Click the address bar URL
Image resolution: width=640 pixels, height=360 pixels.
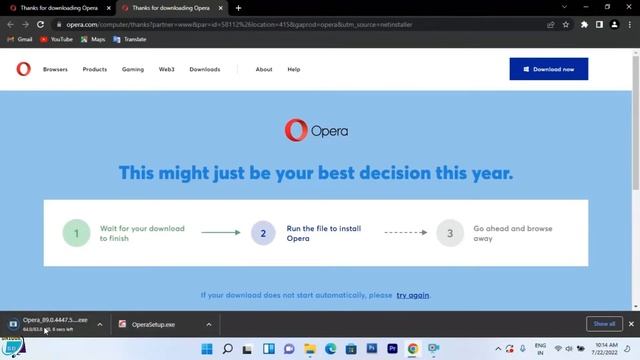(239, 24)
